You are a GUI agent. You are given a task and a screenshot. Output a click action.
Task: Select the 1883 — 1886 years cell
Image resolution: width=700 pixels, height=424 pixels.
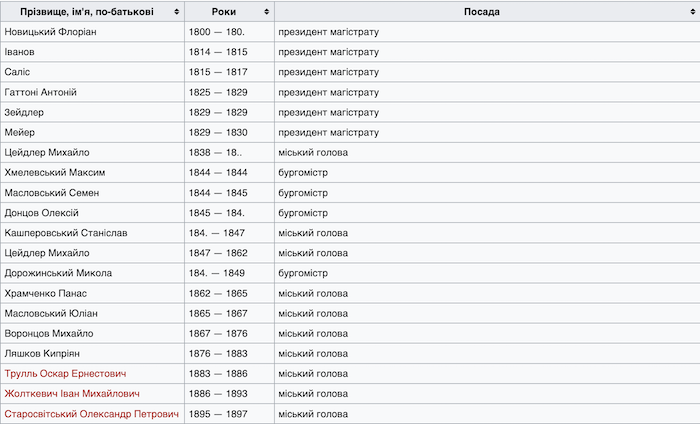229,374
